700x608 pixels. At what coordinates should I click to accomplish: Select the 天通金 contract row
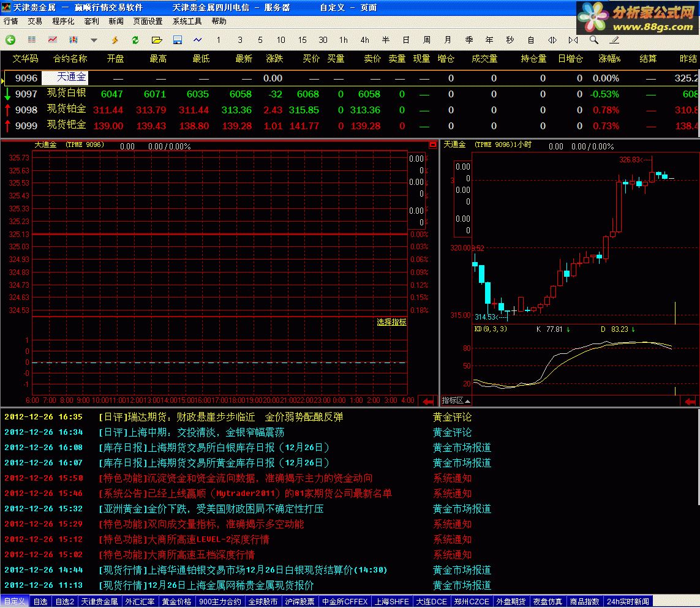(350, 78)
